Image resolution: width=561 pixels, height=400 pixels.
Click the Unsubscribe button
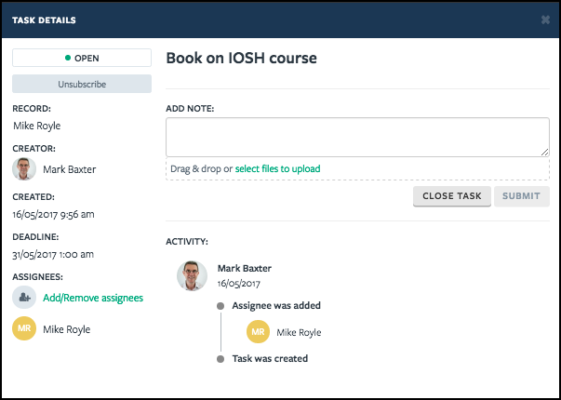[82, 84]
